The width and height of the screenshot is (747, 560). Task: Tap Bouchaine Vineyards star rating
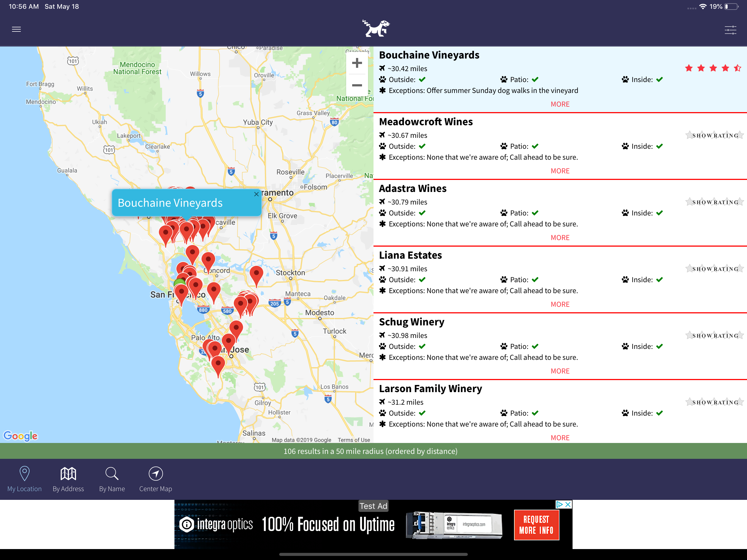tap(713, 68)
